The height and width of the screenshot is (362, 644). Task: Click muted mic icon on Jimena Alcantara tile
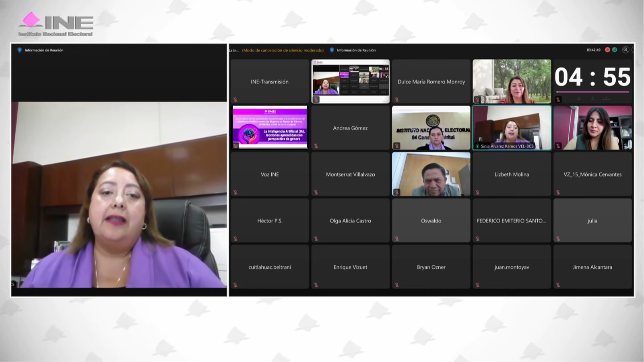pos(558,285)
